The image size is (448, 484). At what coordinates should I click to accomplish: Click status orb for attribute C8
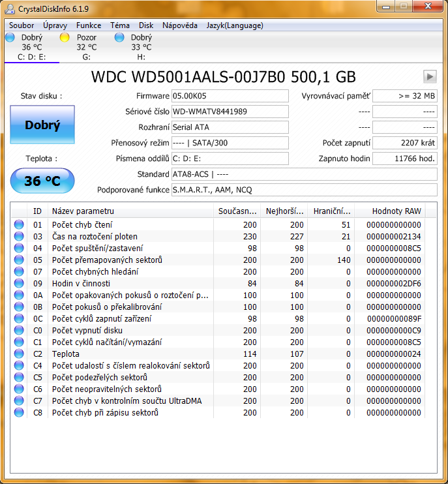click(x=19, y=412)
